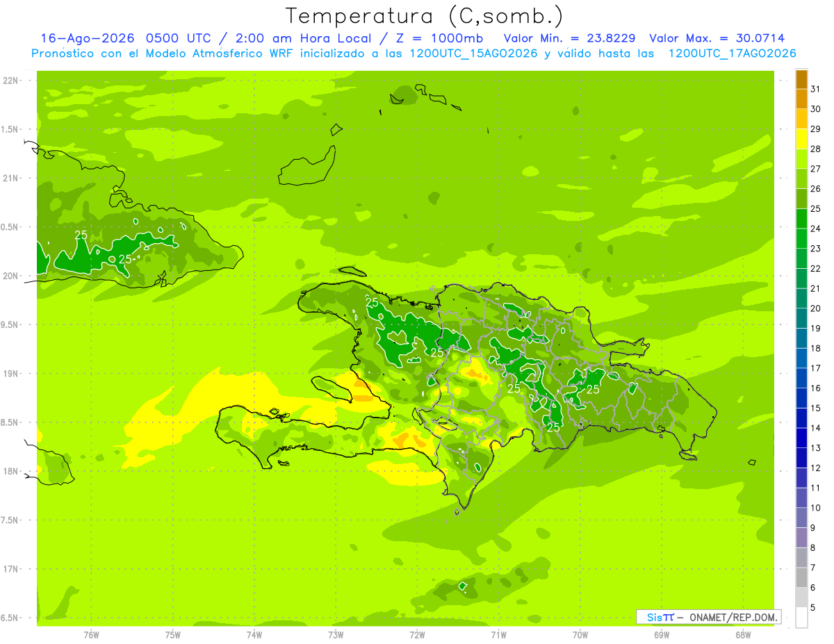Select the '16-Ago-2026' date text
The width and height of the screenshot is (834, 644).
pos(88,38)
